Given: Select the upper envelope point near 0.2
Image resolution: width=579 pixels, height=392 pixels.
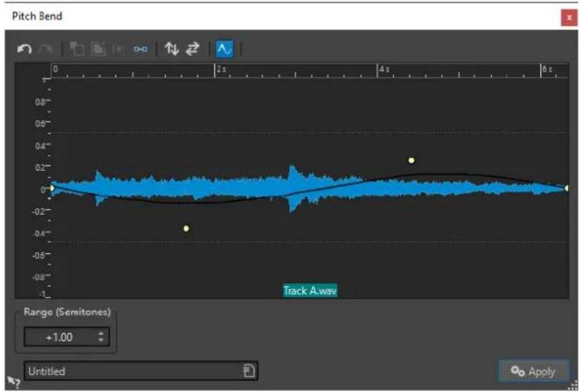Looking at the screenshot, I should click(x=411, y=161).
